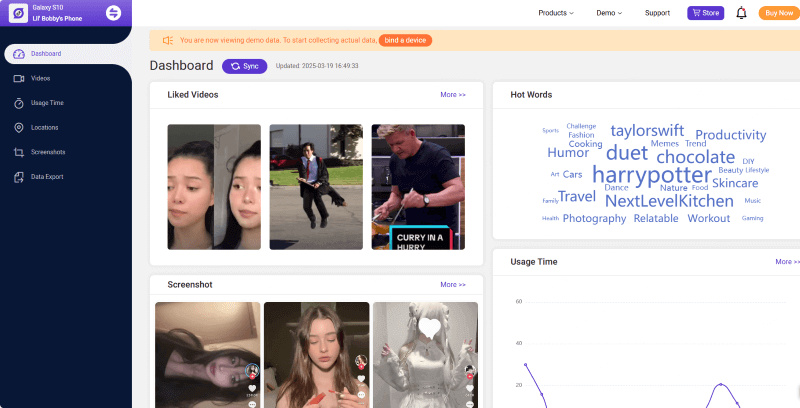Click the Skincare hot word
This screenshot has height=408, width=800.
(x=735, y=183)
